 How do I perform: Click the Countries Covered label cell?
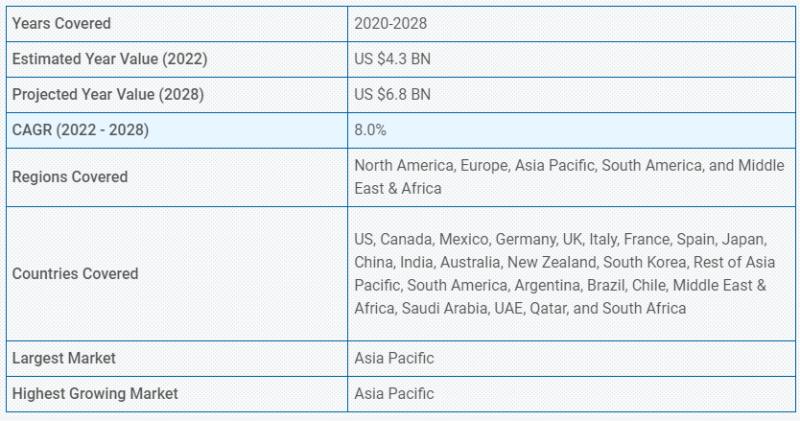coord(177,274)
